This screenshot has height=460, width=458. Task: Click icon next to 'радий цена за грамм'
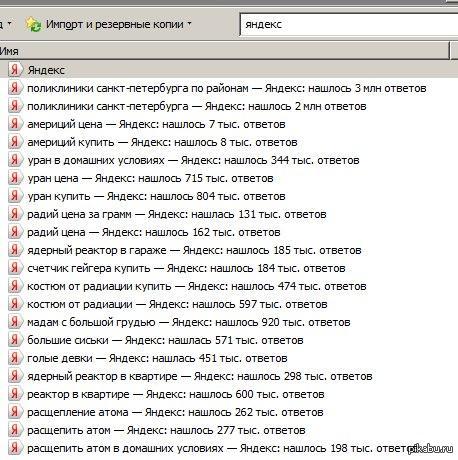tap(15, 214)
